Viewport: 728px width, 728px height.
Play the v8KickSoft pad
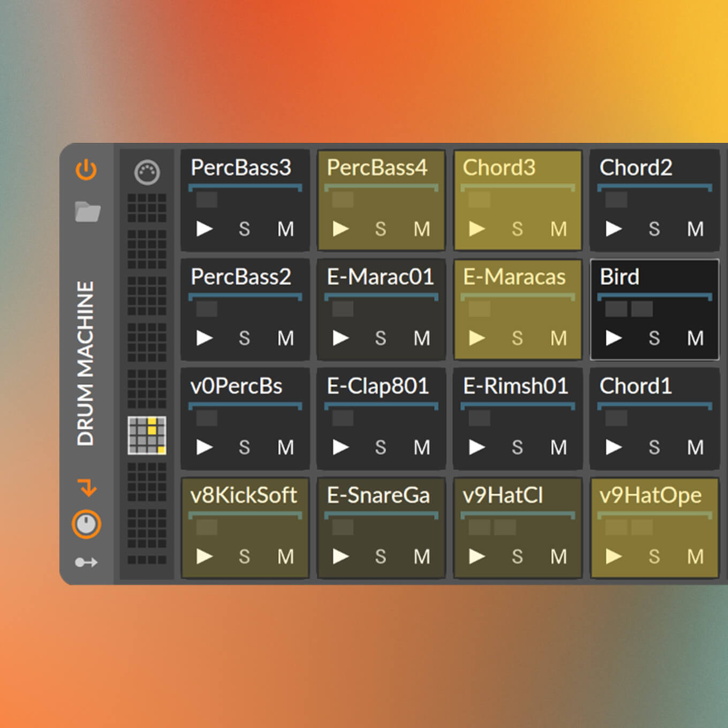(x=204, y=556)
